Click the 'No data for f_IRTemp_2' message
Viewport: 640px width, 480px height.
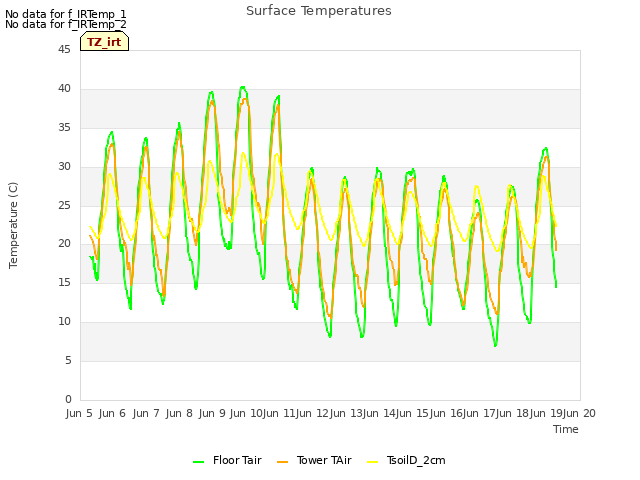click(66, 24)
